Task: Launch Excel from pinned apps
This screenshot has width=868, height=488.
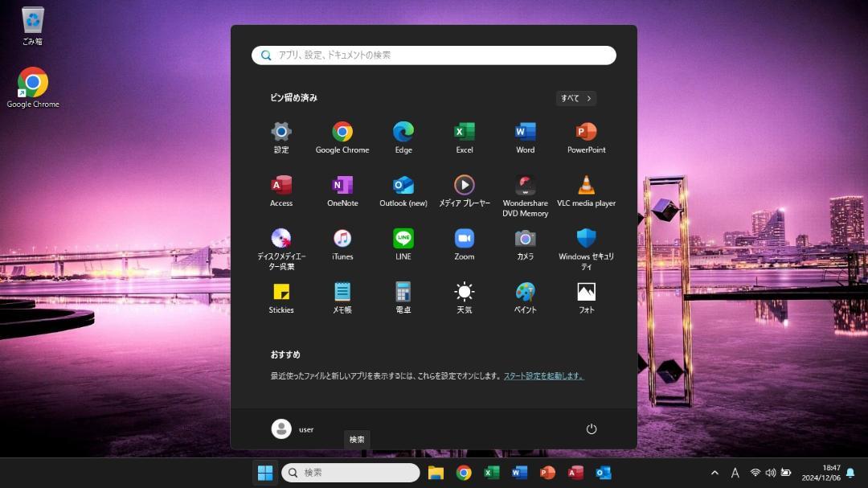Action: click(x=464, y=138)
